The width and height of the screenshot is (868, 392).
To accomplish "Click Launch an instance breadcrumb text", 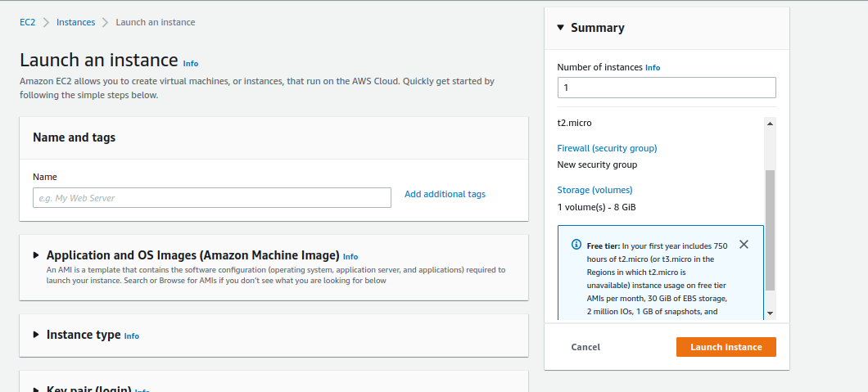I will 156,22.
